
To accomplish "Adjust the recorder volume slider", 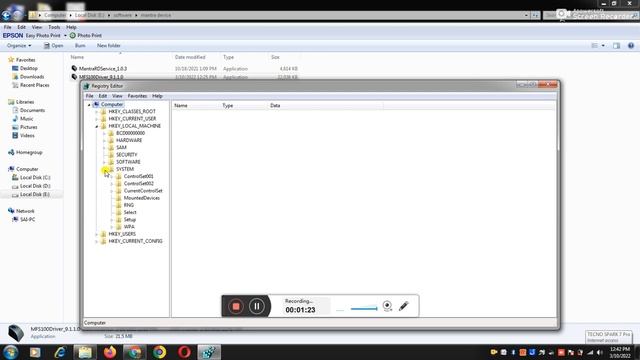I will 364,309.
